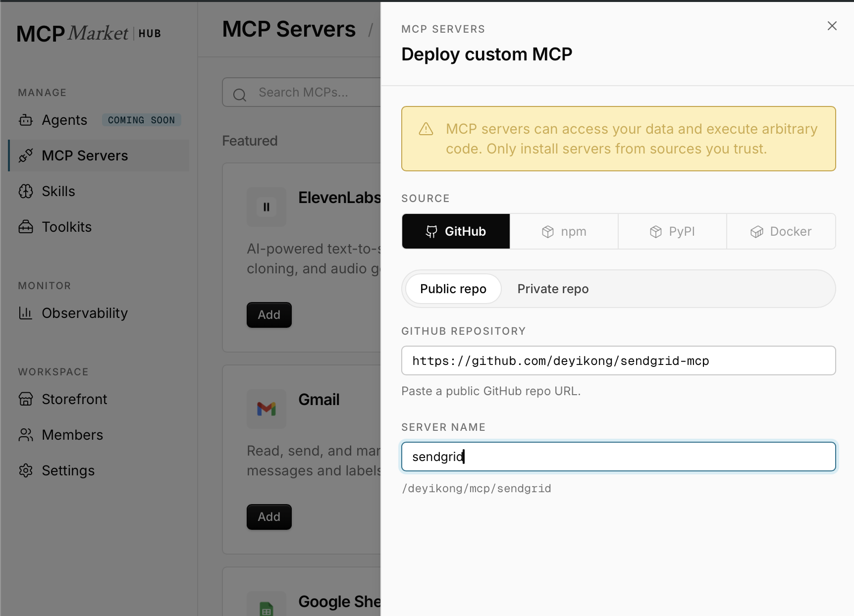Select PyPI as the source
This screenshot has width=854, height=616.
coord(673,231)
